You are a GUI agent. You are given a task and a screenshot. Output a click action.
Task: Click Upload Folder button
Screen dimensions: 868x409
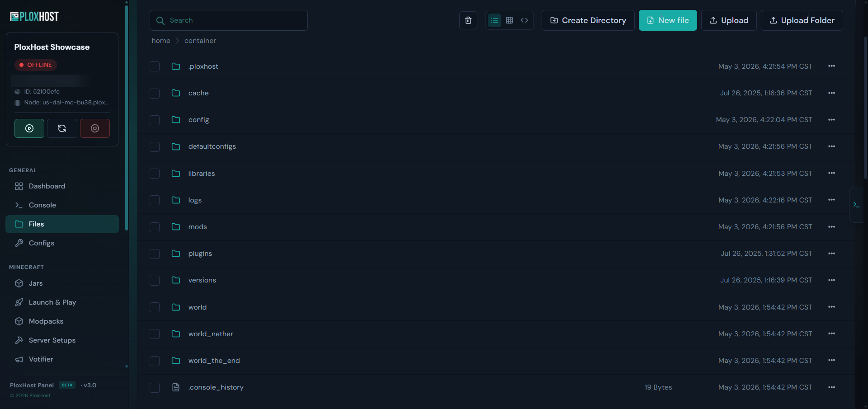802,20
